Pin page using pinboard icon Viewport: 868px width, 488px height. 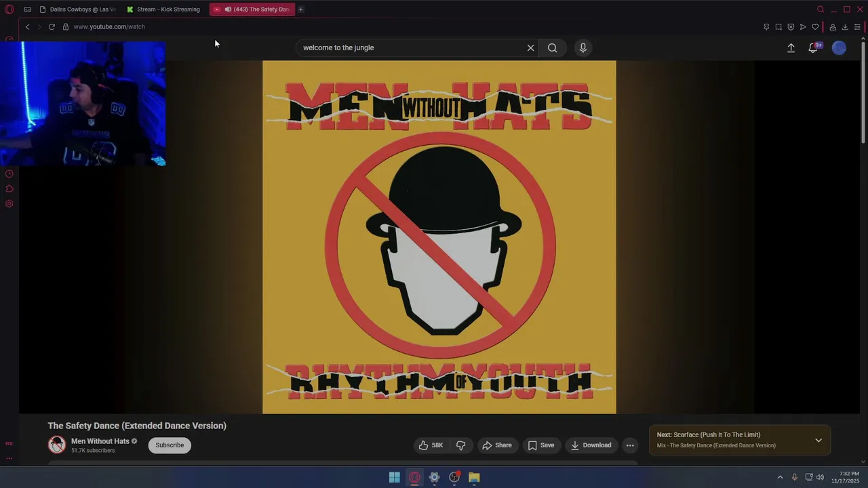766,27
